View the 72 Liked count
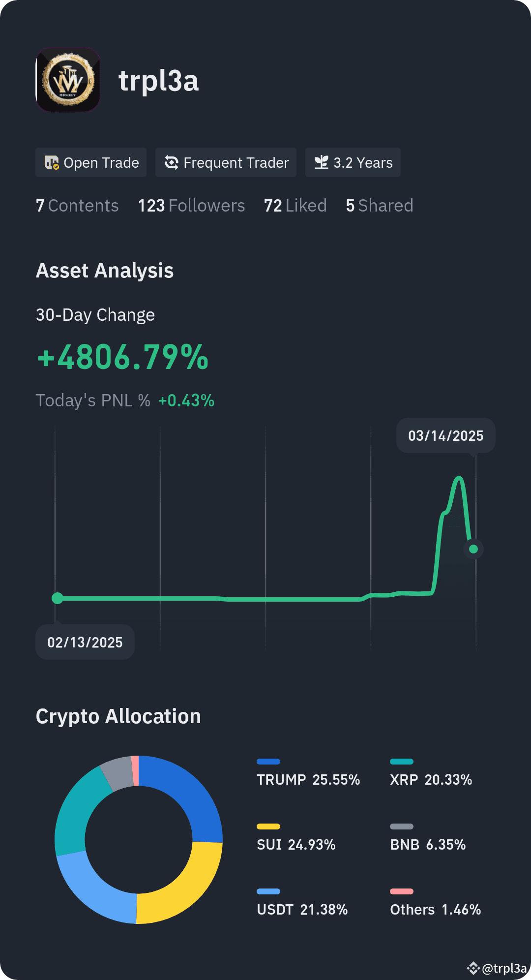 pos(295,206)
